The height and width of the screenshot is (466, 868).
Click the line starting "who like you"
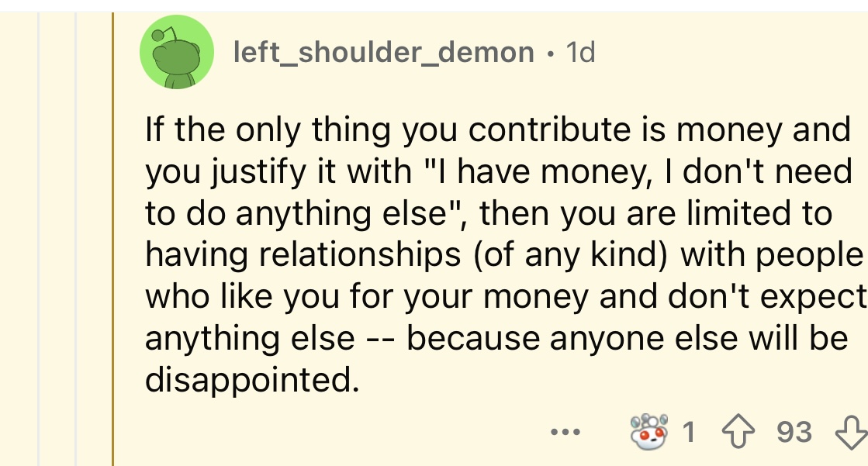pyautogui.click(x=506, y=297)
